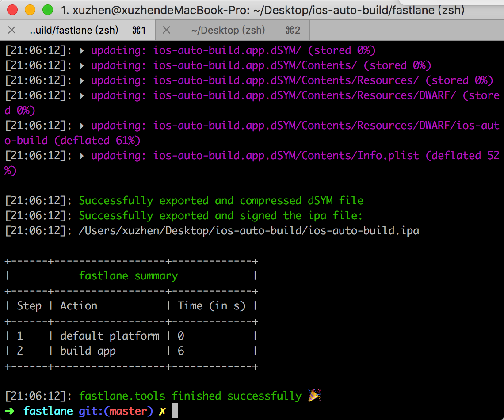This screenshot has width=504, height=420.
Task: Click the ipa path /Users/xuzhen/Desktop/ios-auto-build/ios-auto-build.ipa
Action: [x=249, y=231]
